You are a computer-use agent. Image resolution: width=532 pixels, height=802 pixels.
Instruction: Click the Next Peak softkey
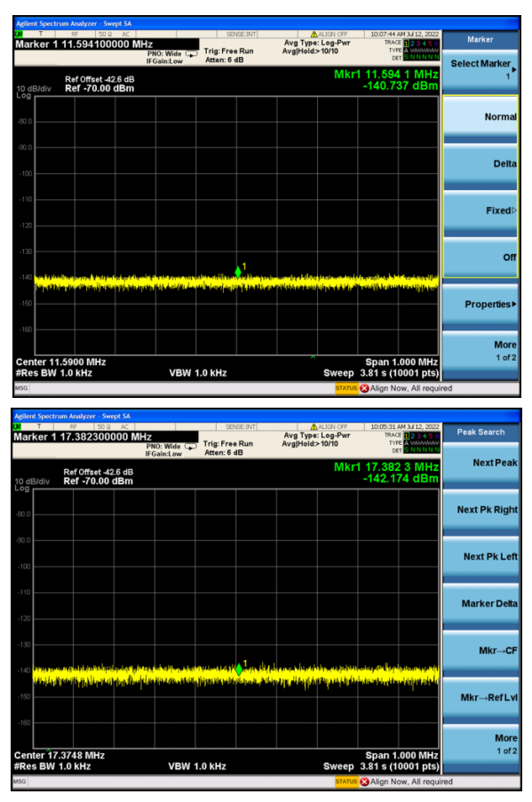(x=480, y=464)
